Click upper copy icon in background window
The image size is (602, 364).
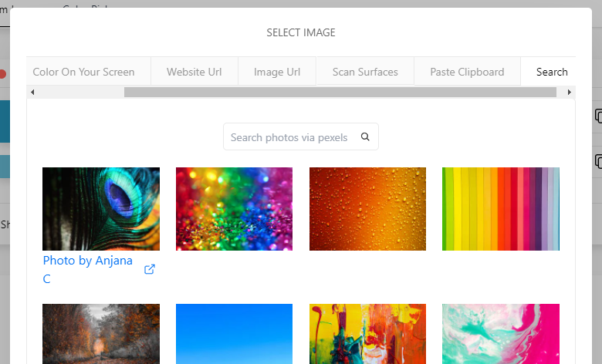tap(598, 116)
